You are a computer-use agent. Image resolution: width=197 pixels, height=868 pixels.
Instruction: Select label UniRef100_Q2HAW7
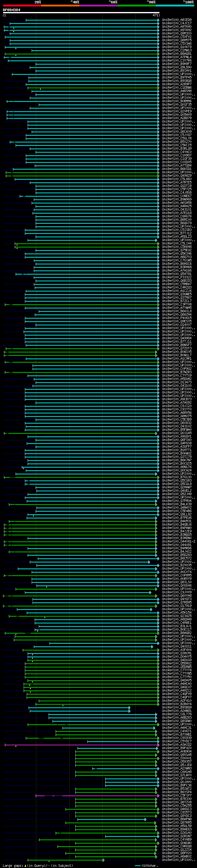[176, 487]
